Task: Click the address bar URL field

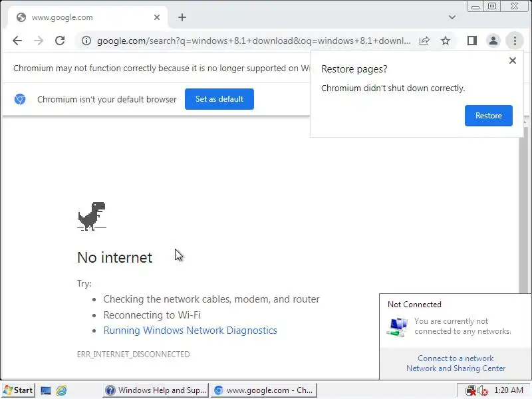Action: (254, 41)
